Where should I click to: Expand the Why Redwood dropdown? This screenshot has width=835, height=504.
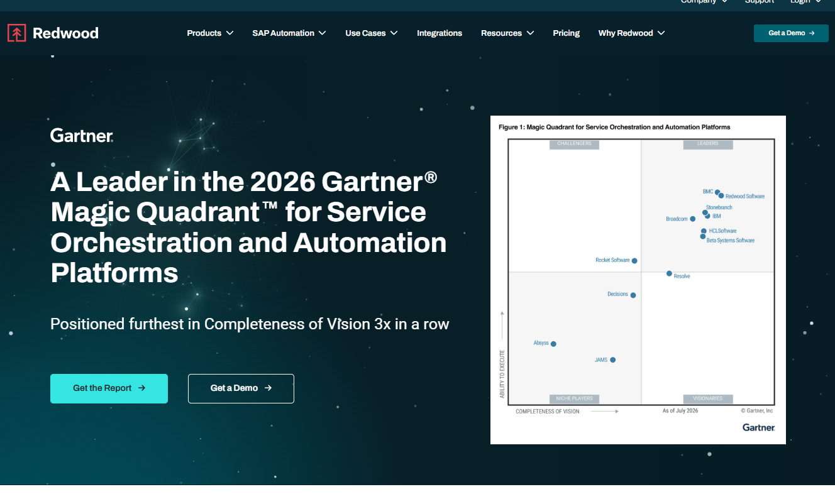[x=631, y=33]
